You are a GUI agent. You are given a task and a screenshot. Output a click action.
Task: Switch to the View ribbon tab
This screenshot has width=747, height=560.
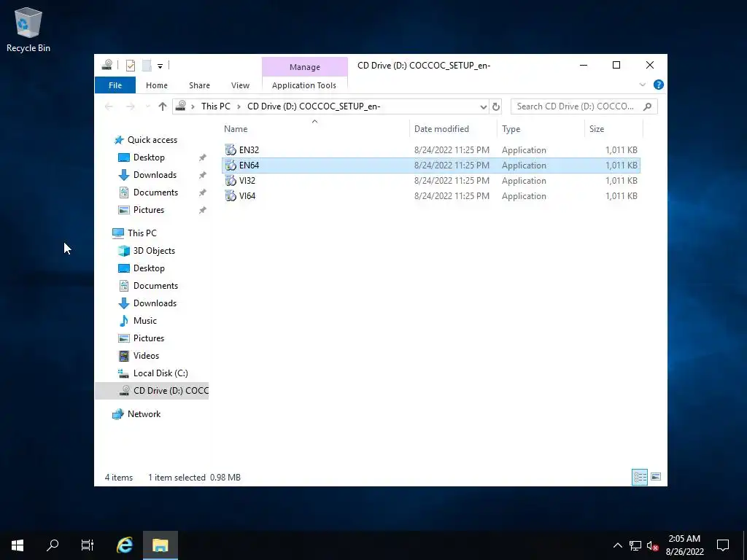(x=240, y=85)
